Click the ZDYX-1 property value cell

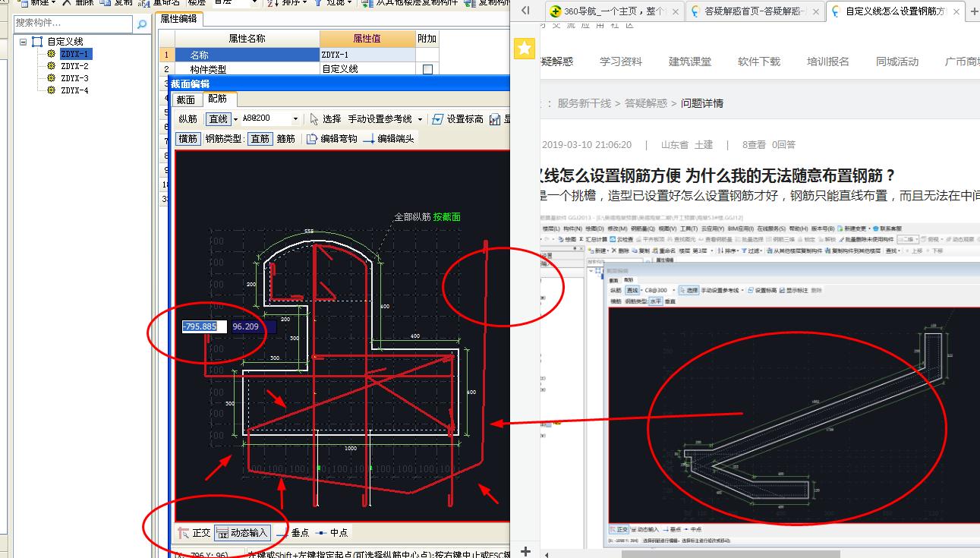(367, 55)
